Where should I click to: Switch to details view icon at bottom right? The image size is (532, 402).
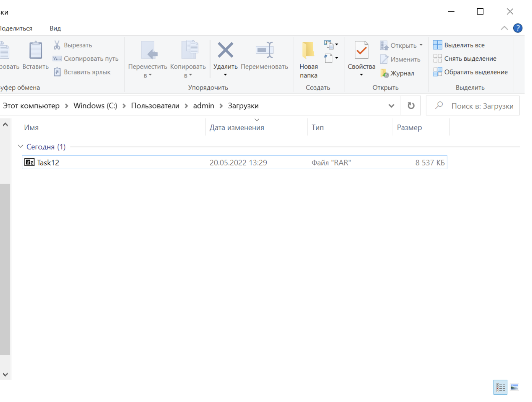tap(500, 387)
